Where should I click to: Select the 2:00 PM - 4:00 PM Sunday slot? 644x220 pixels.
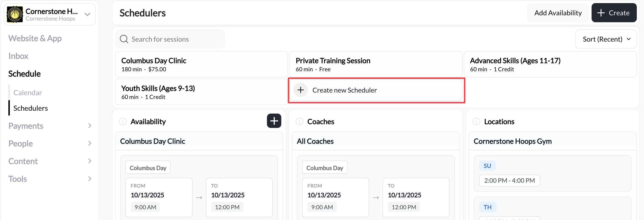[x=509, y=180]
